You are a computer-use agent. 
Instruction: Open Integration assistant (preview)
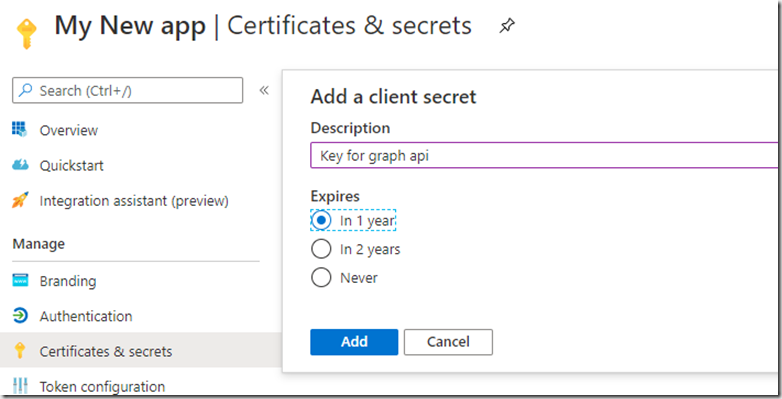[x=134, y=201]
